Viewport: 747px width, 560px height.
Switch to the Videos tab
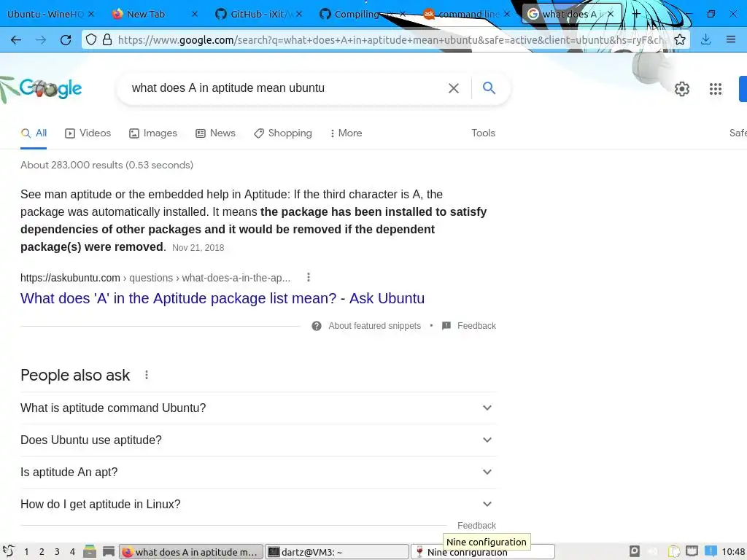click(x=88, y=133)
